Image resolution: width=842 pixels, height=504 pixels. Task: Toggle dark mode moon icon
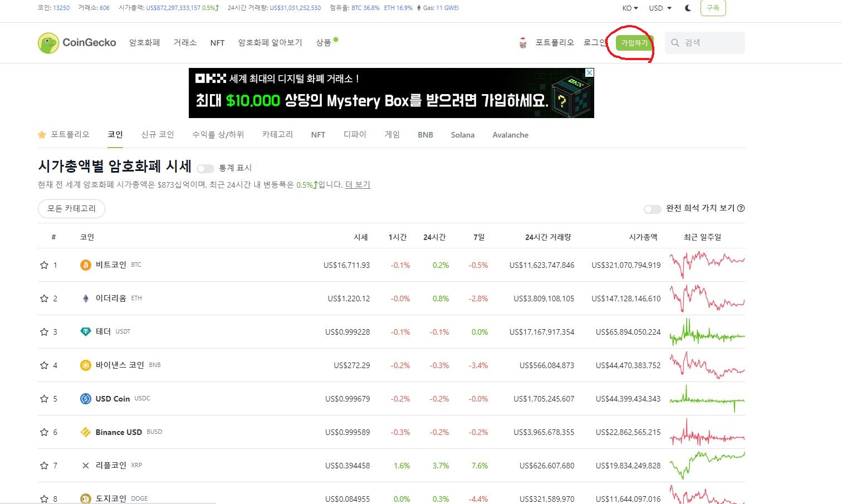[x=688, y=8]
